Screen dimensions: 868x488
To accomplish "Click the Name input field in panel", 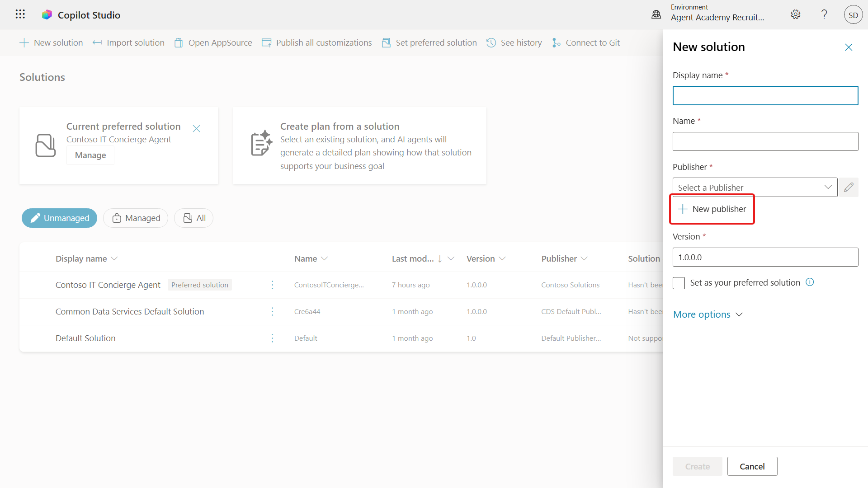I will click(x=765, y=141).
